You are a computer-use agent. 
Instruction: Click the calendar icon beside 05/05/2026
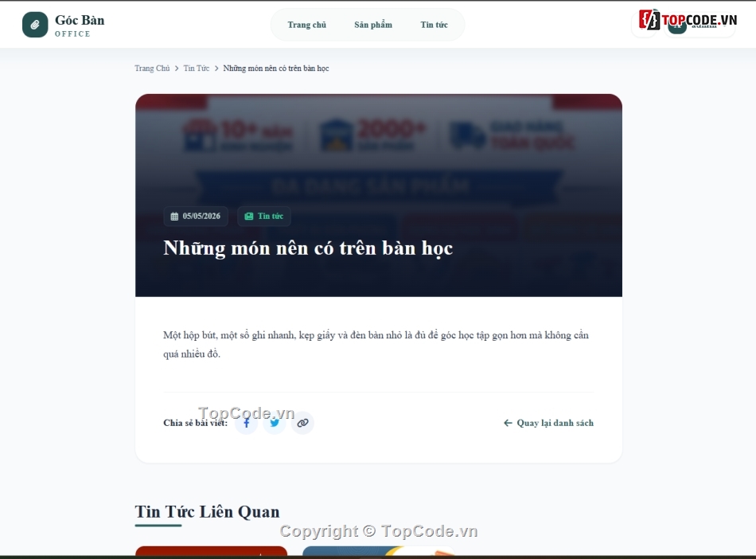point(174,216)
